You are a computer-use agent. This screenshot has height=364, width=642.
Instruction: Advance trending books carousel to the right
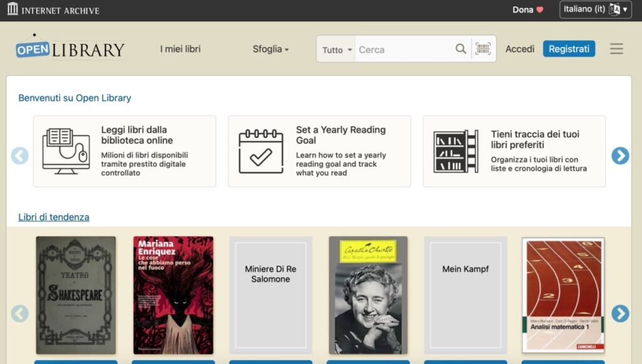point(620,313)
